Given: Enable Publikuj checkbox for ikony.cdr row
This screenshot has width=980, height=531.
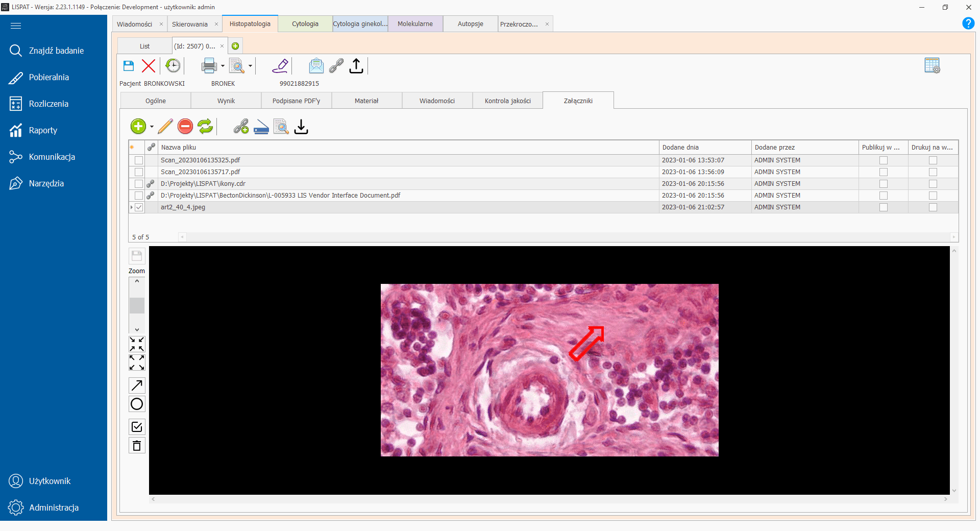Looking at the screenshot, I should (884, 184).
